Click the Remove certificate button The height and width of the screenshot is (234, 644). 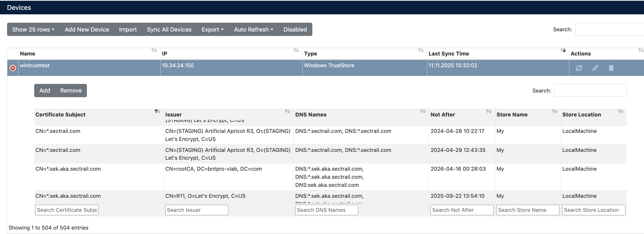(71, 90)
